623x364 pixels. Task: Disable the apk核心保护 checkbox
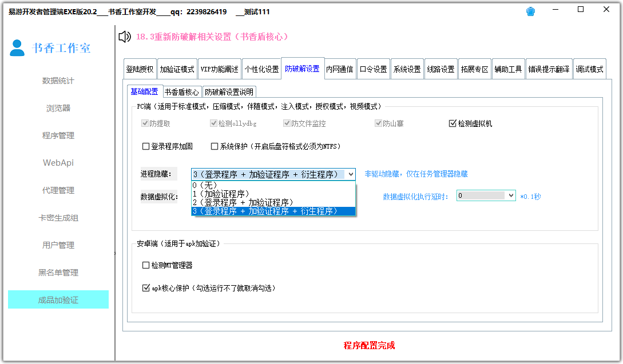coord(146,288)
